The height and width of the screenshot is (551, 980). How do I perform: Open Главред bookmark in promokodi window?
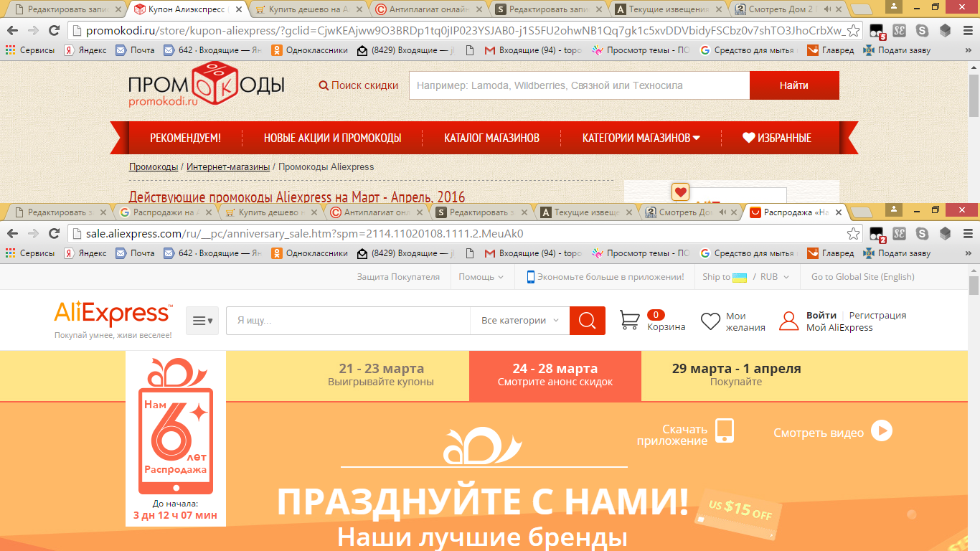pyautogui.click(x=831, y=50)
